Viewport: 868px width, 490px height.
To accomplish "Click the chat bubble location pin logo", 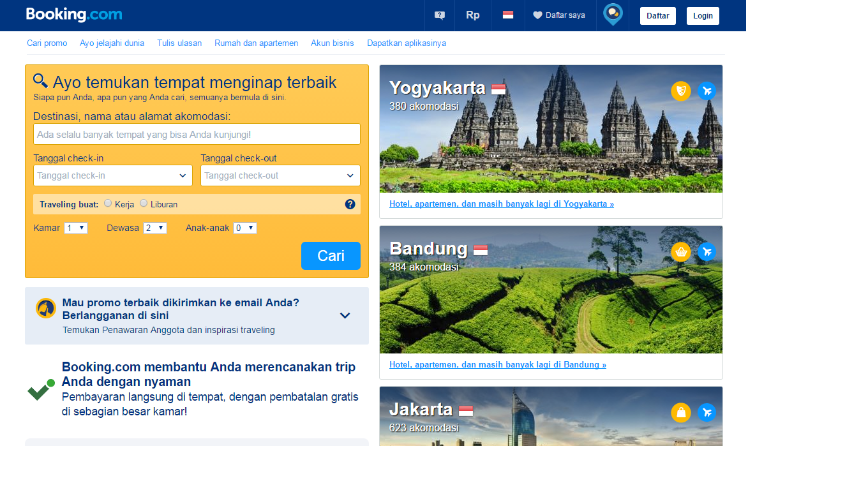I will click(x=613, y=15).
